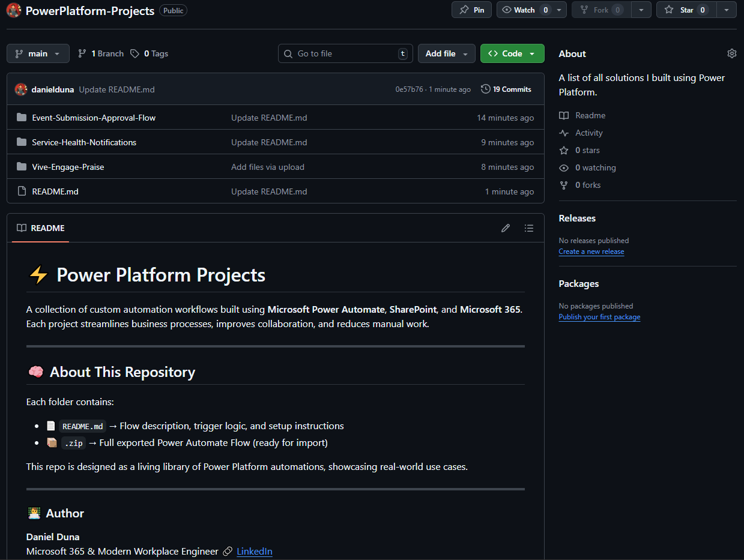The width and height of the screenshot is (744, 560).
Task: Click the forks icon showing 0 forks
Action: 564,185
